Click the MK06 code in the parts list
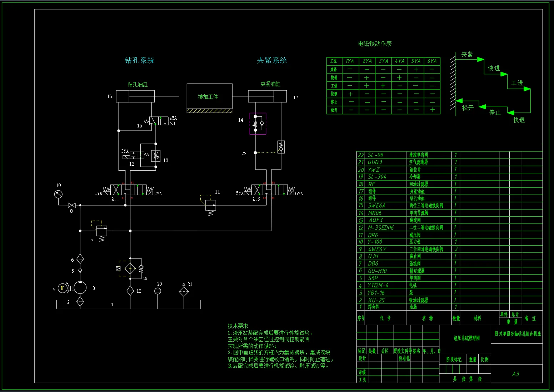Screen dimensions: 554x392 [x=375, y=213]
